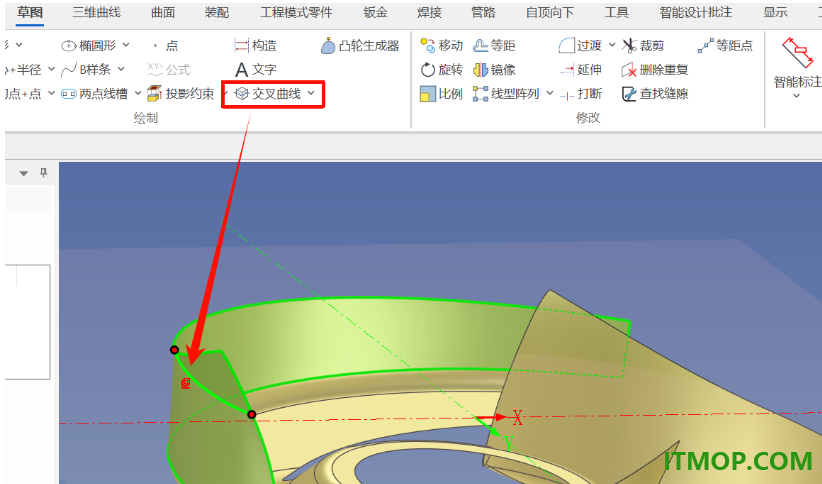Click the 延伸 extend tool

point(580,69)
